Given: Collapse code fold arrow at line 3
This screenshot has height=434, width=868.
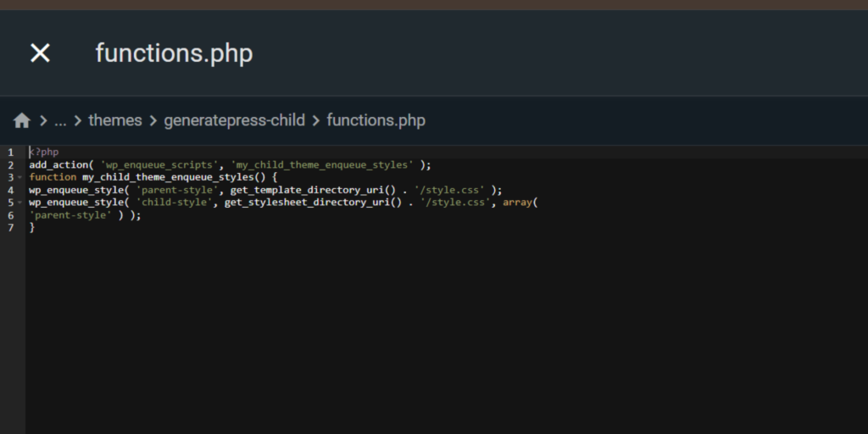Looking at the screenshot, I should point(20,178).
